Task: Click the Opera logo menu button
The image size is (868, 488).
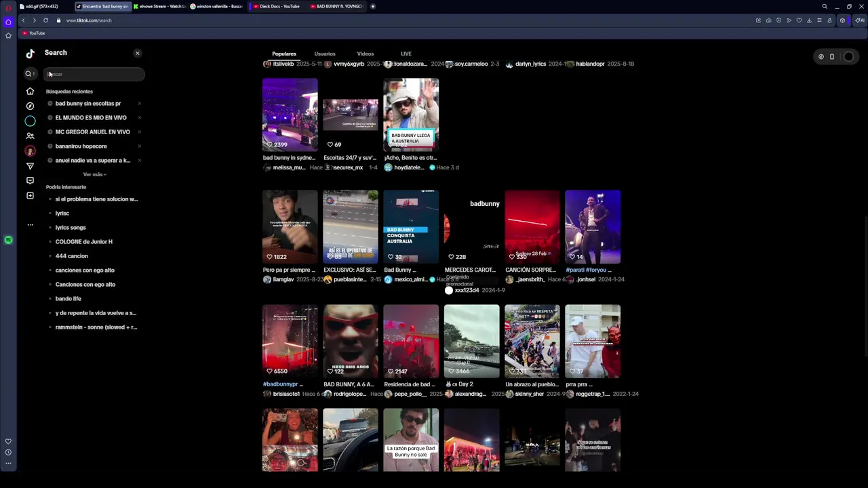Action: 8,7
